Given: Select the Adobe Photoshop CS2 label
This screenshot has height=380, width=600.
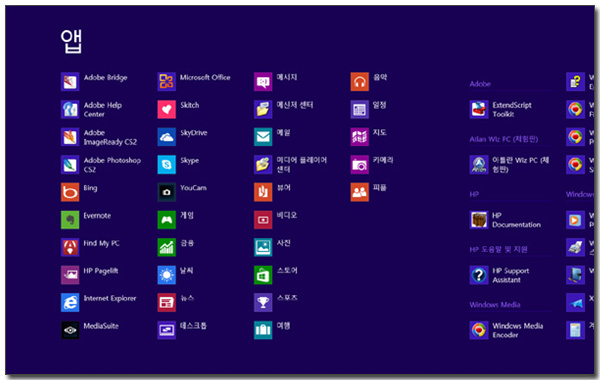Looking at the screenshot, I should click(112, 165).
